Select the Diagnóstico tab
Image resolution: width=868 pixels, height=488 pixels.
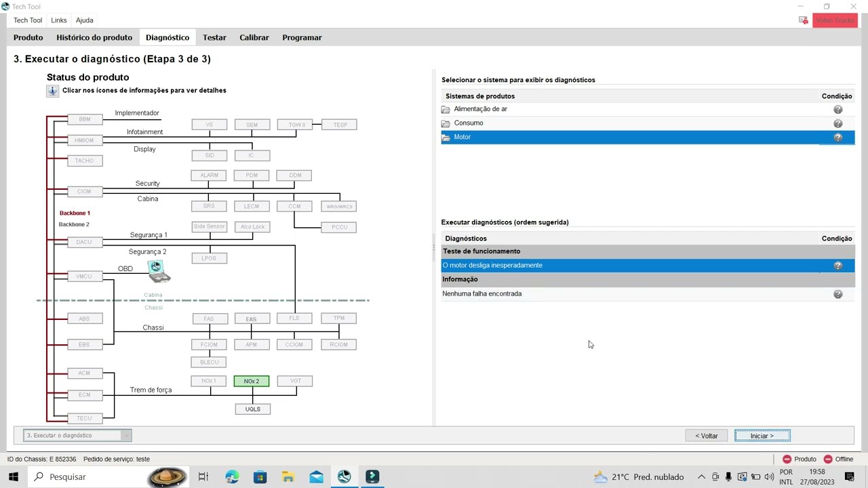[167, 37]
